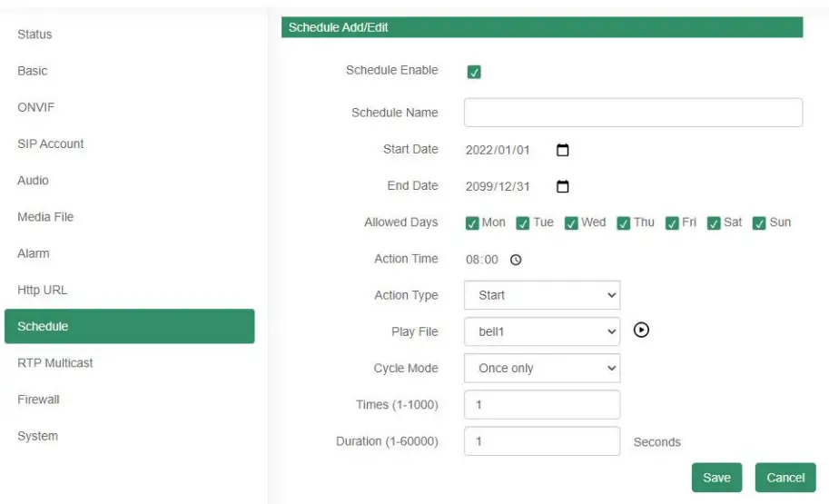Click the Action Time clock icon
829x504 pixels.
(516, 260)
